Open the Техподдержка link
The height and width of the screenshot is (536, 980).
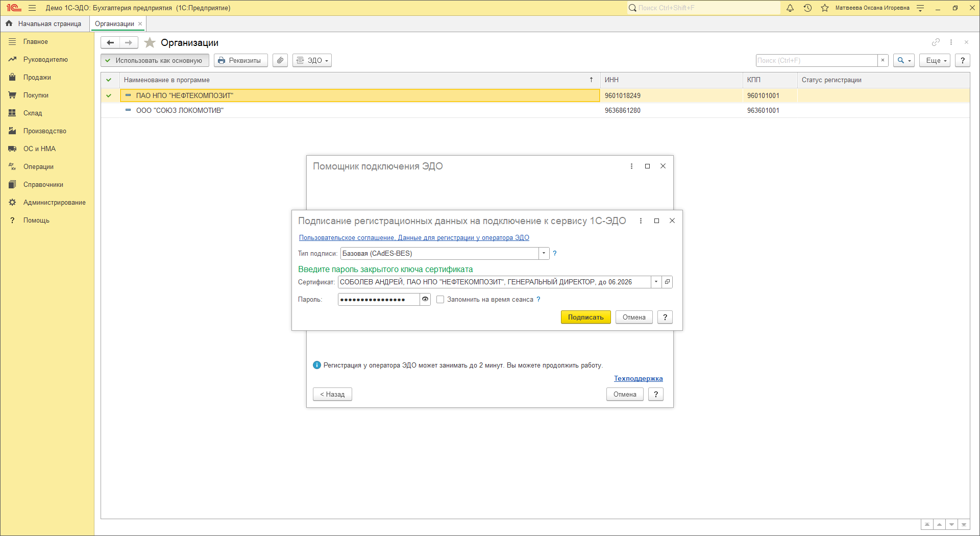[638, 378]
